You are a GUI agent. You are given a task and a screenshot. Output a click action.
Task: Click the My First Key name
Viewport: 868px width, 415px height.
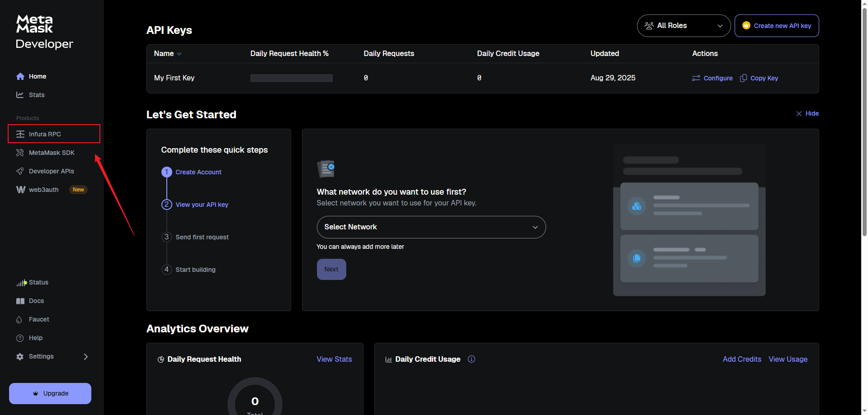point(174,78)
